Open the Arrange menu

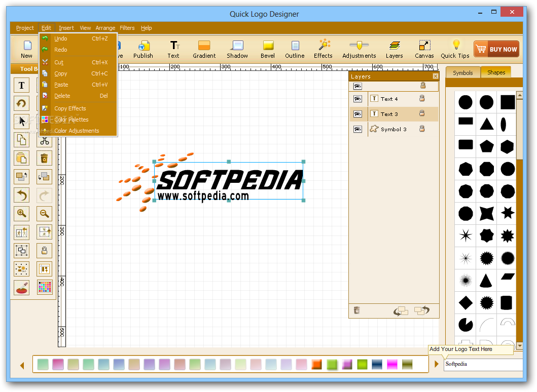click(105, 28)
